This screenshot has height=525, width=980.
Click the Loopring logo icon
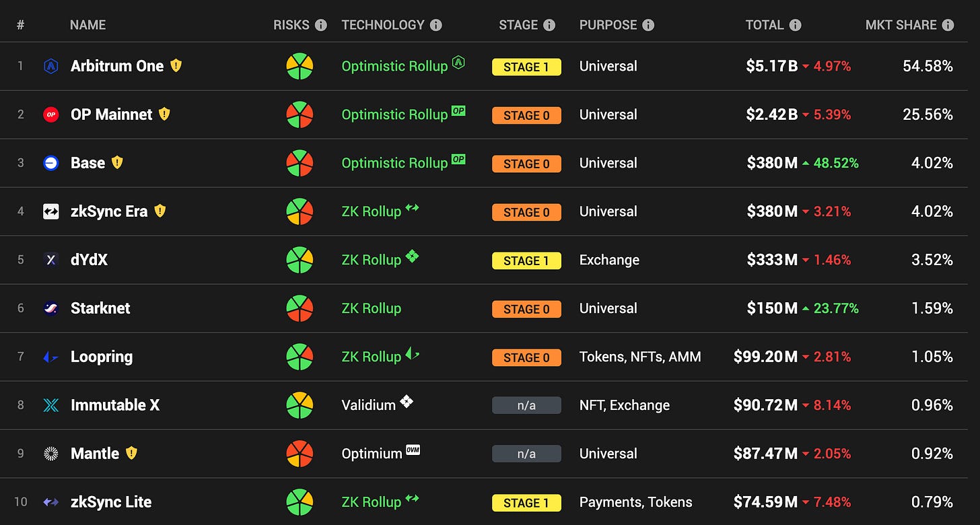pyautogui.click(x=51, y=357)
